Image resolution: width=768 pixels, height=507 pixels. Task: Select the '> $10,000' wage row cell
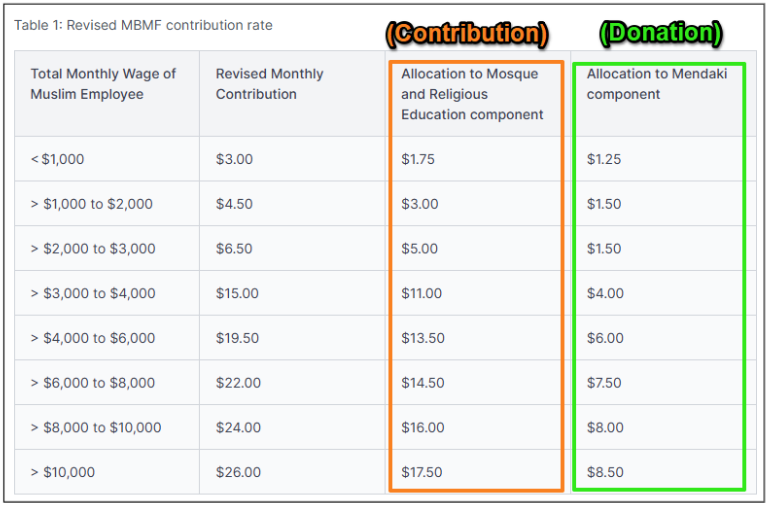pos(62,472)
